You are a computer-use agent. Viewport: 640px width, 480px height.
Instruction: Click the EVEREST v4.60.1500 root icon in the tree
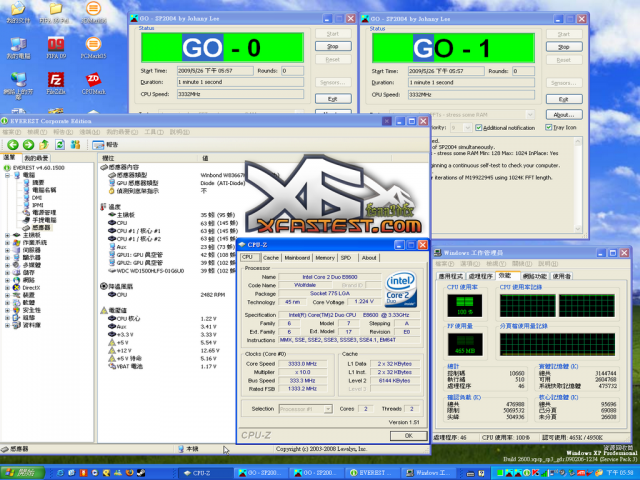point(7,168)
